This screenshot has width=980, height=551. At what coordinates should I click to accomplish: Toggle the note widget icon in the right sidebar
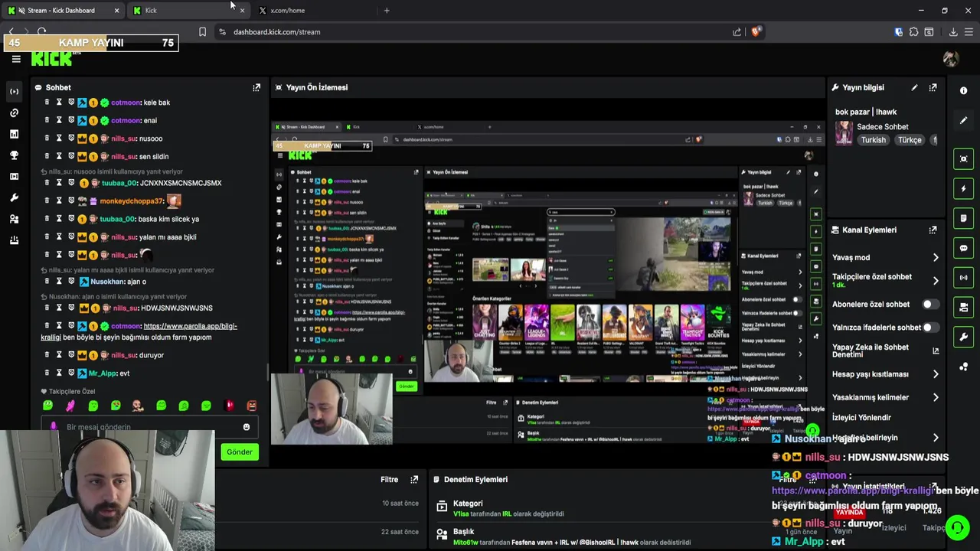(963, 218)
